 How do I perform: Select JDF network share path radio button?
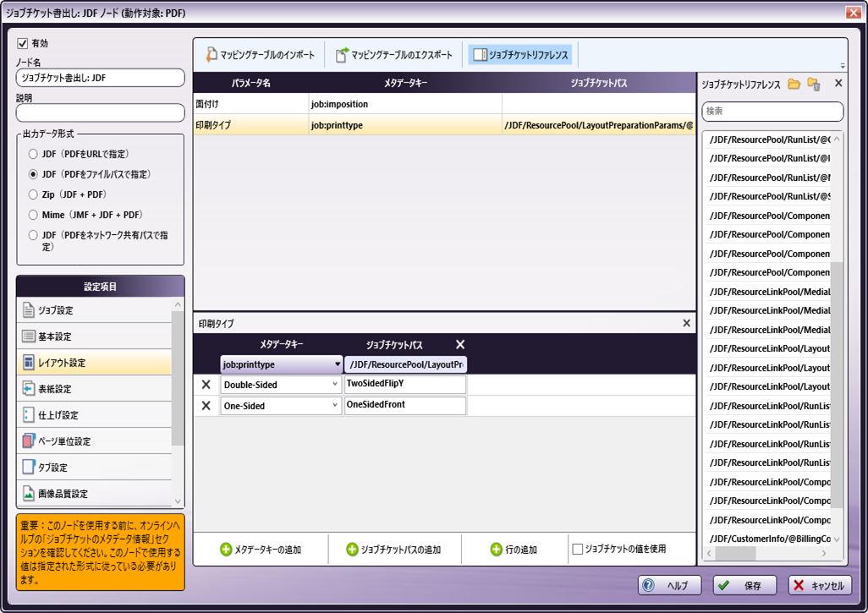tap(33, 235)
